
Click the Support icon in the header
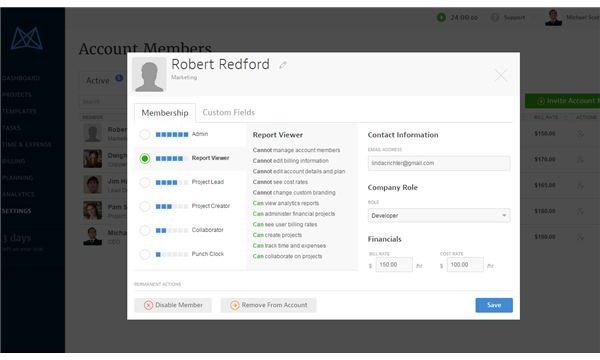click(x=495, y=17)
